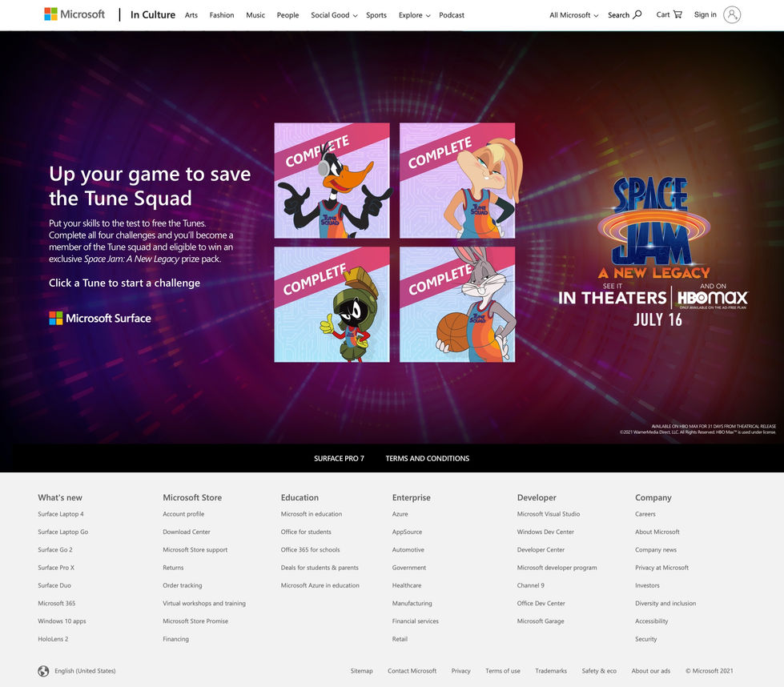
Task: Open Surface Duo link
Action: tap(54, 585)
